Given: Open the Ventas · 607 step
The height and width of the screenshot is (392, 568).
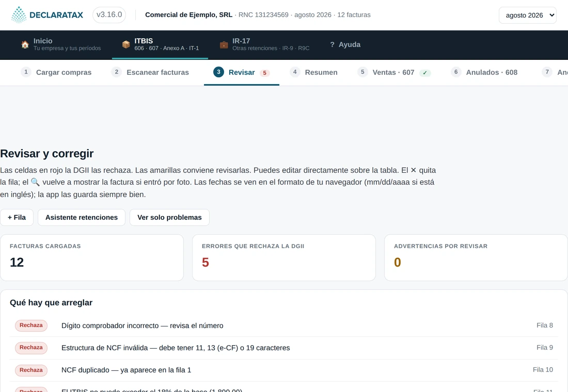Looking at the screenshot, I should point(394,72).
